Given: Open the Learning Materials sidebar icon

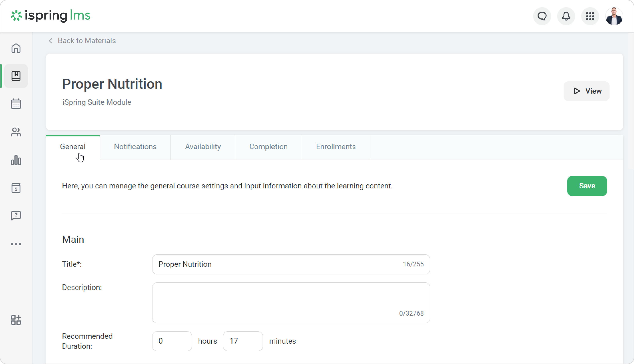Looking at the screenshot, I should (x=16, y=76).
